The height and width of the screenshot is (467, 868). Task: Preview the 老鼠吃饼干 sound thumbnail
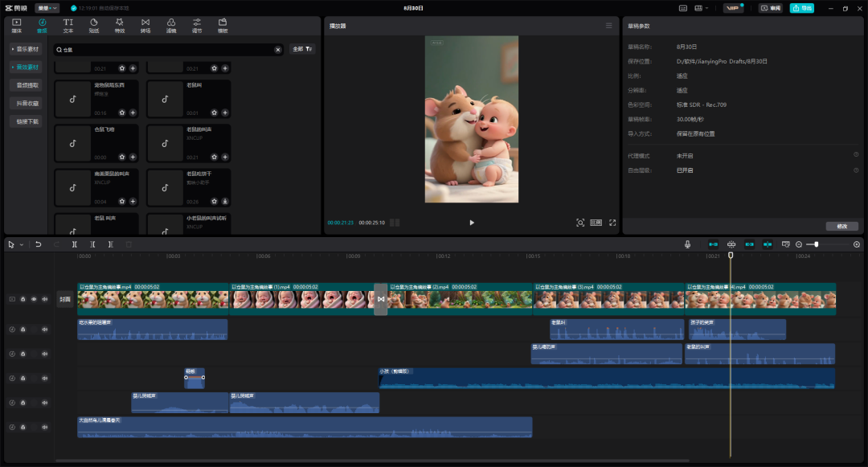(165, 187)
